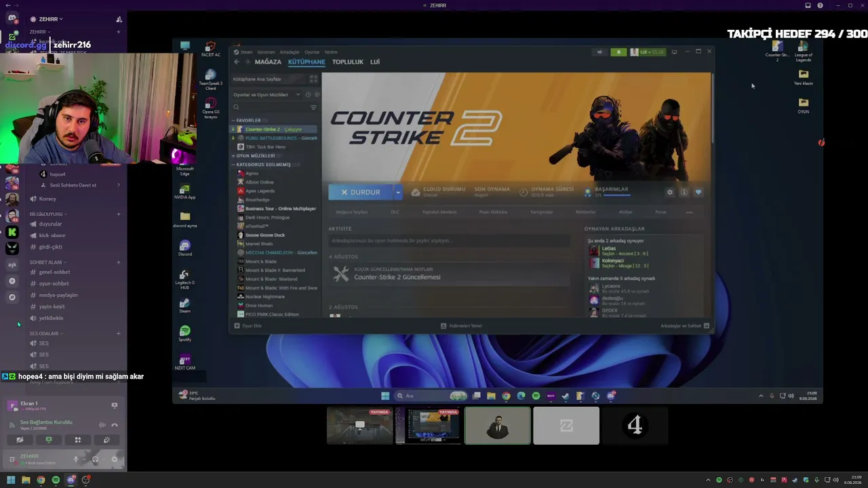Open the Mağaza Sayfası game link
This screenshot has width=868, height=488.
[351, 212]
